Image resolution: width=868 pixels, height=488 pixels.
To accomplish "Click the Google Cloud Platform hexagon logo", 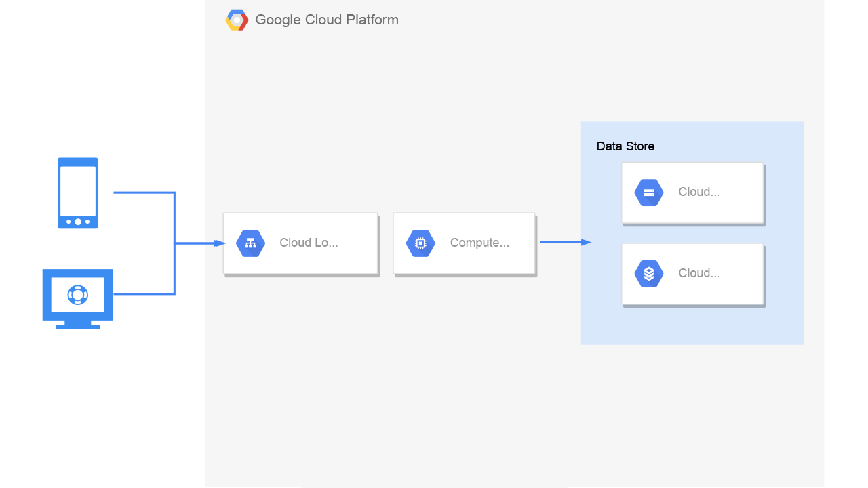I will click(237, 20).
